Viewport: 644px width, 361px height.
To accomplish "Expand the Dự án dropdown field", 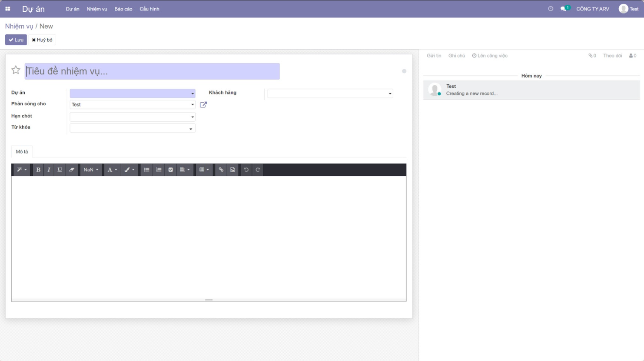I will [x=133, y=94].
